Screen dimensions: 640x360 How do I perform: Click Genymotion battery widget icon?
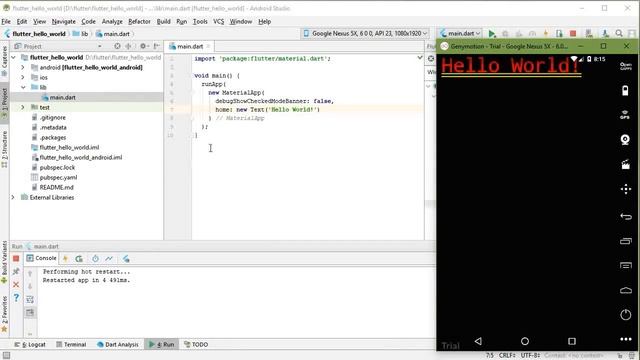pos(625,90)
